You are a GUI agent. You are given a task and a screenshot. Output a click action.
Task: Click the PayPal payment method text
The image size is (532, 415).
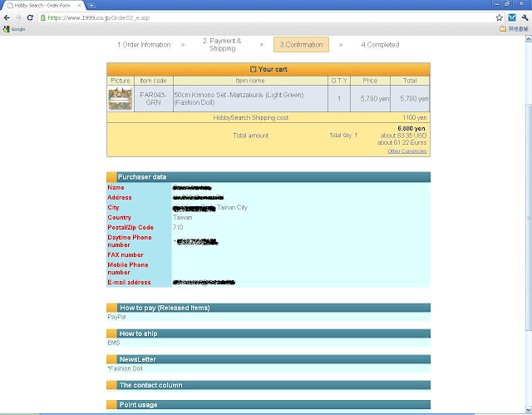click(x=116, y=317)
